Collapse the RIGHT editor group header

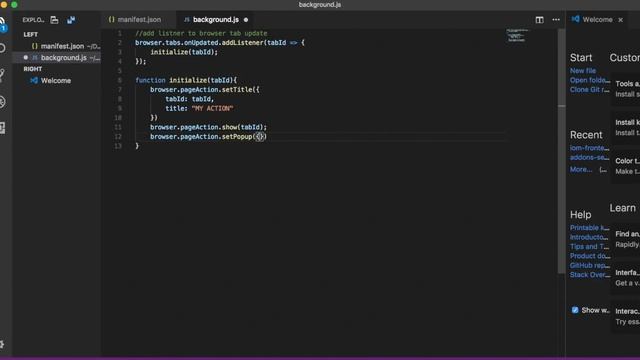(x=33, y=69)
